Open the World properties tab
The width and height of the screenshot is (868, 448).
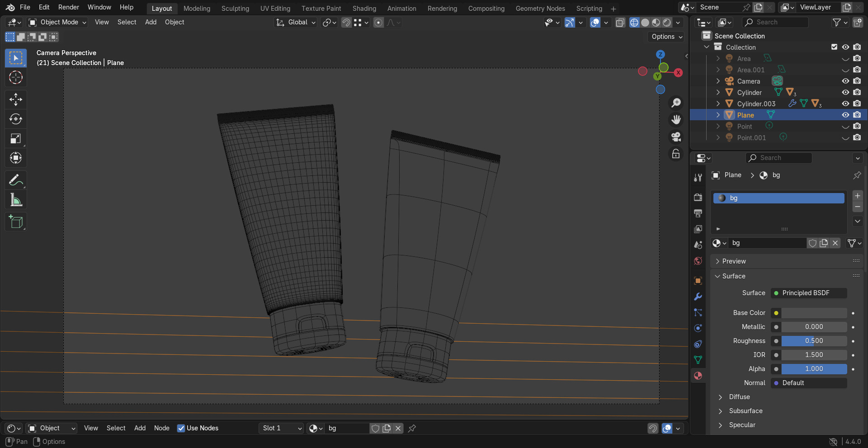(x=698, y=261)
